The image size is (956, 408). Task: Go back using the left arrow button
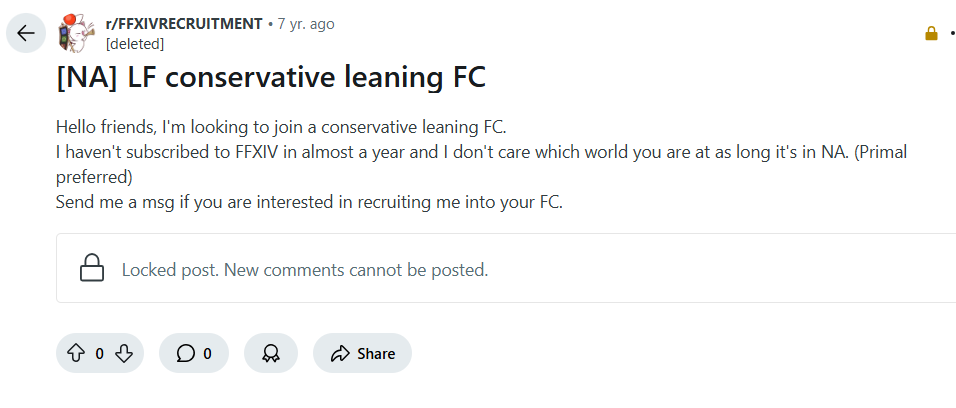(x=26, y=33)
